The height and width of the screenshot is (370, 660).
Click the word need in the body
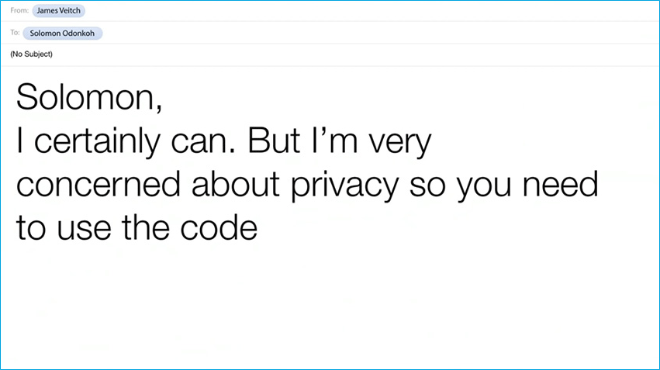coord(559,184)
